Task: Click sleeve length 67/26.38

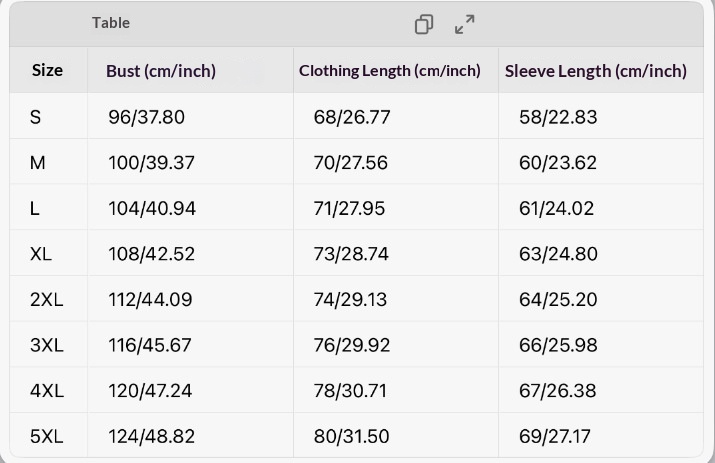Action: 557,391
